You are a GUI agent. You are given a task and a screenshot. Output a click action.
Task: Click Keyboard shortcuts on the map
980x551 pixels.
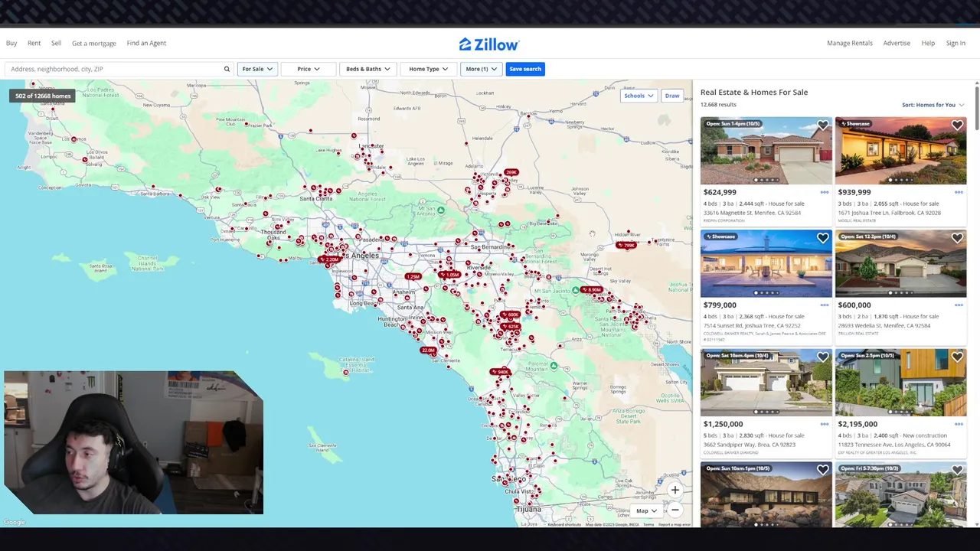pyautogui.click(x=564, y=524)
